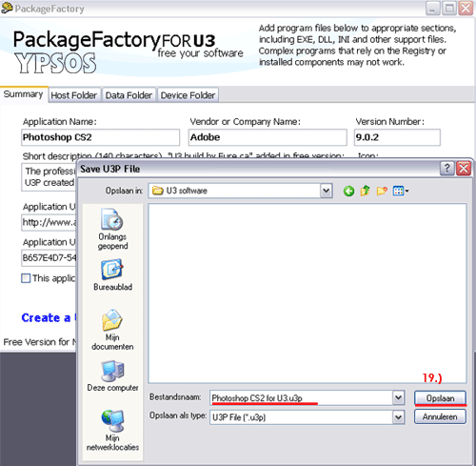Image resolution: width=476 pixels, height=466 pixels.
Task: Click the green Back arrow icon
Action: pyautogui.click(x=348, y=191)
